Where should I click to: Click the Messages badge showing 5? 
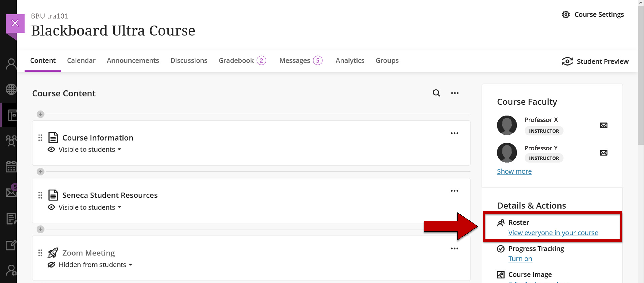click(318, 60)
